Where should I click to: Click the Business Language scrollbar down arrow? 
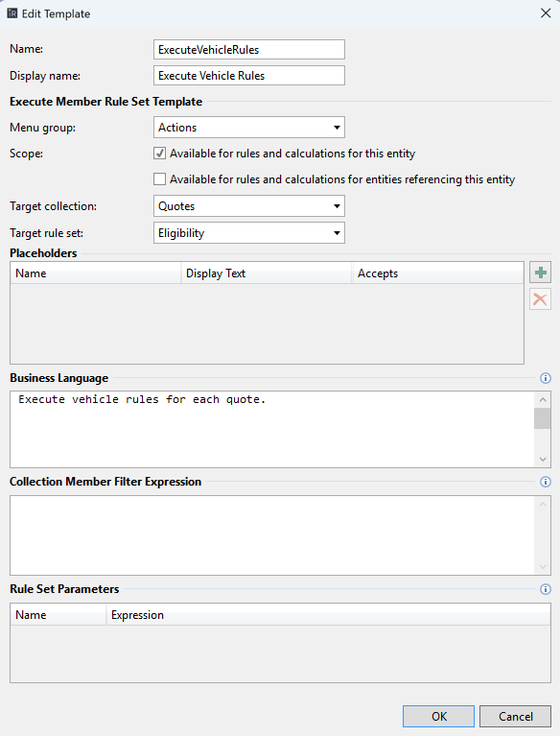click(x=543, y=459)
